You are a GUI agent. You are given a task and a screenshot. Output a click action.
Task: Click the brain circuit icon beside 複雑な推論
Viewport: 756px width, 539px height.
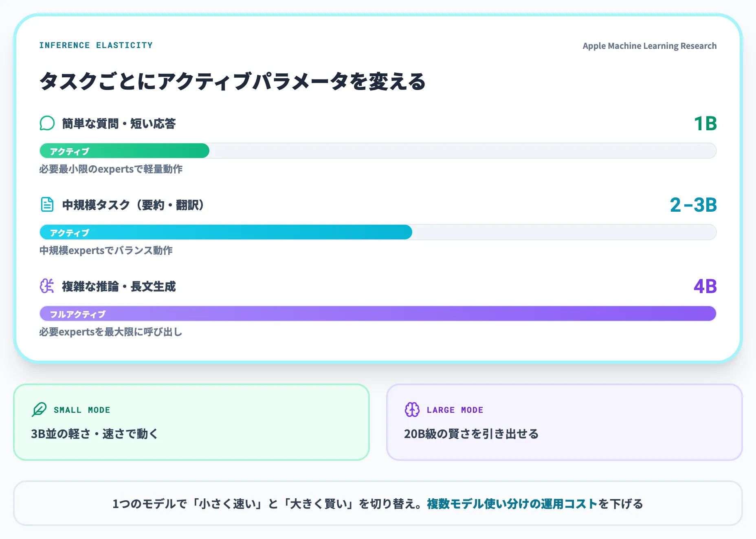coord(47,286)
